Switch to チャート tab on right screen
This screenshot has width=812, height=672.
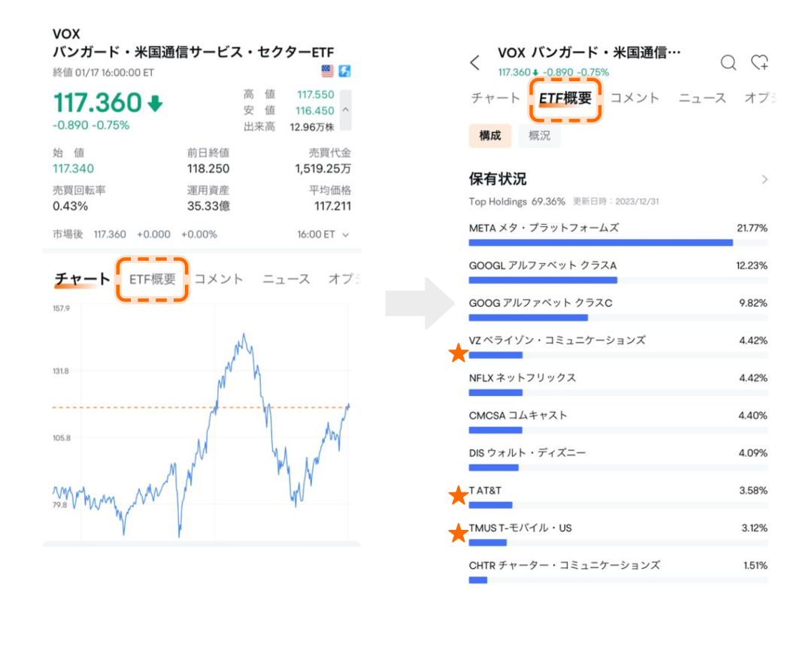point(495,98)
